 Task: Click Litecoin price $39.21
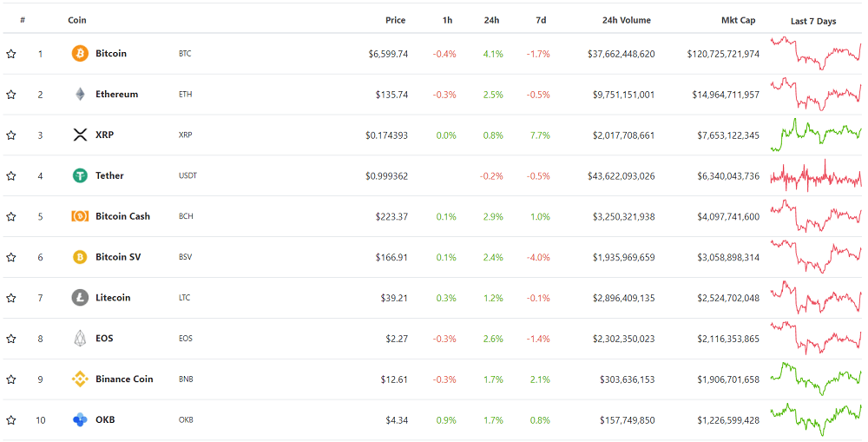click(394, 298)
